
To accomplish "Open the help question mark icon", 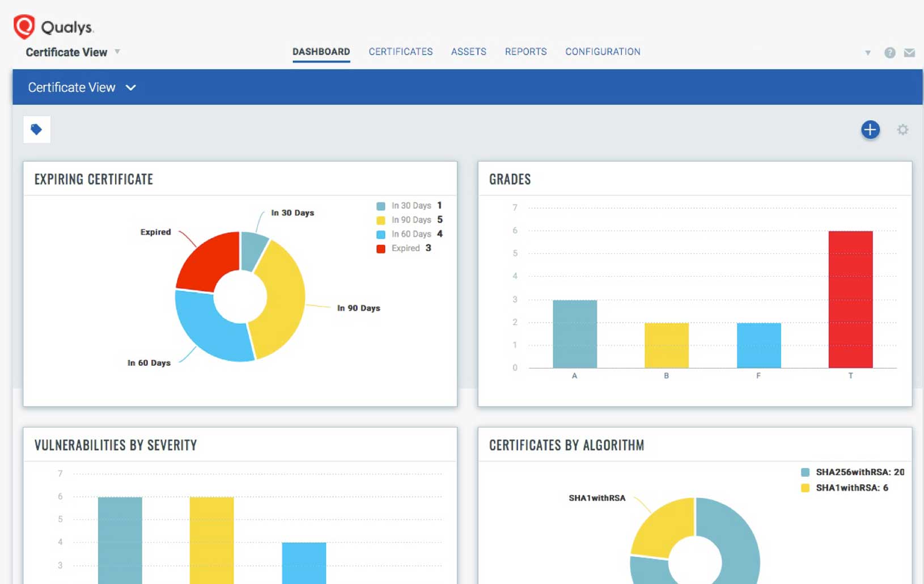I will [889, 52].
